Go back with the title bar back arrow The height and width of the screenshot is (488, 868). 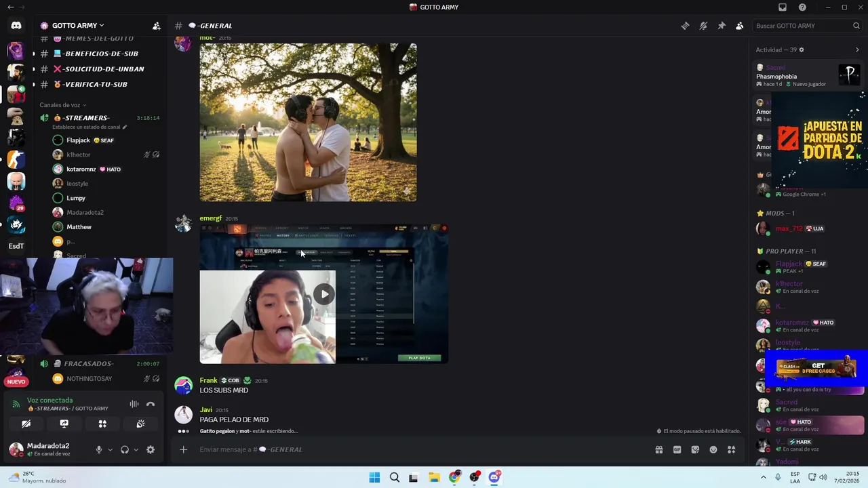(10, 7)
